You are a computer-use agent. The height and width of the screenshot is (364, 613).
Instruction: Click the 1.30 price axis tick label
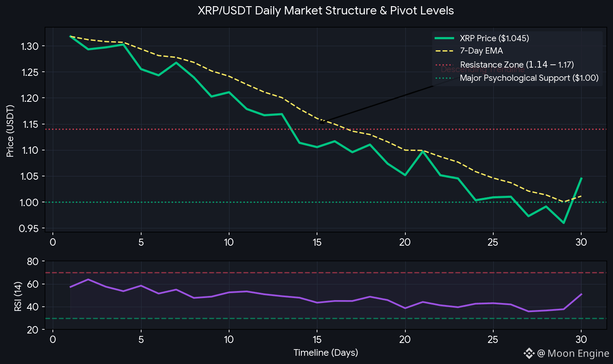(x=30, y=46)
